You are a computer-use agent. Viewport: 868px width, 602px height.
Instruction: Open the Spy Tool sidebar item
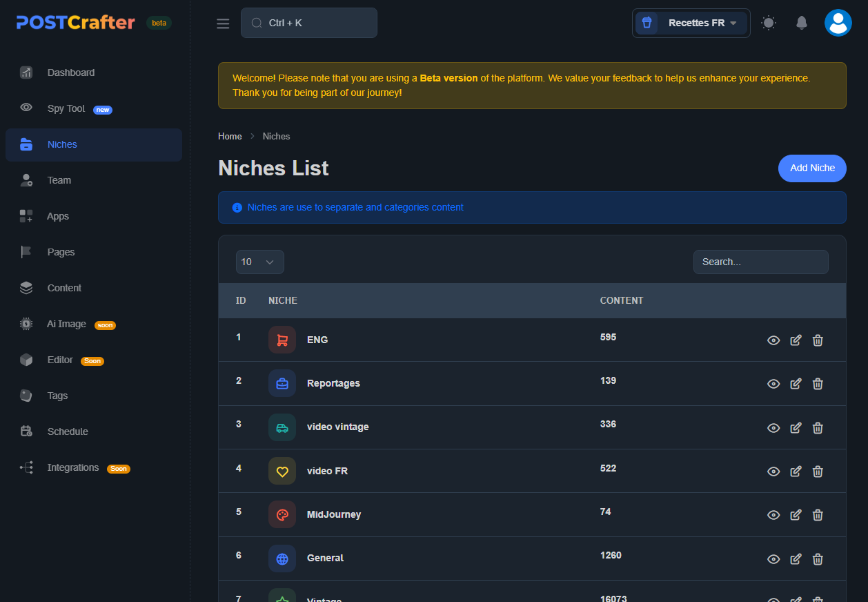pos(66,108)
